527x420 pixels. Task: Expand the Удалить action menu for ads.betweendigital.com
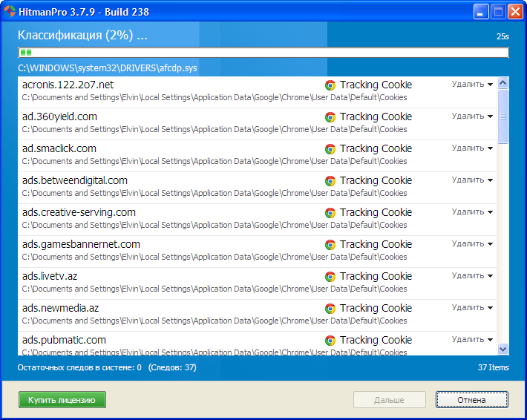tap(472, 180)
